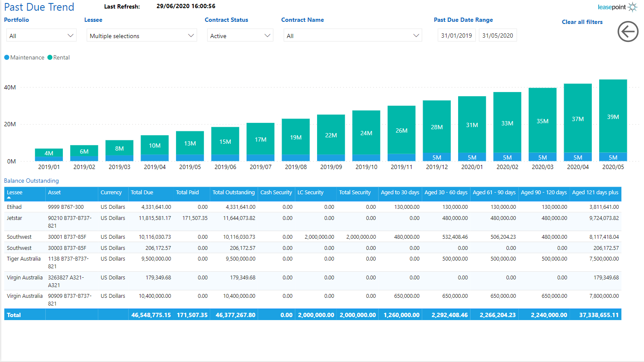
Task: Click the 2020/01 Rental bar labeled 31M
Action: [472, 125]
